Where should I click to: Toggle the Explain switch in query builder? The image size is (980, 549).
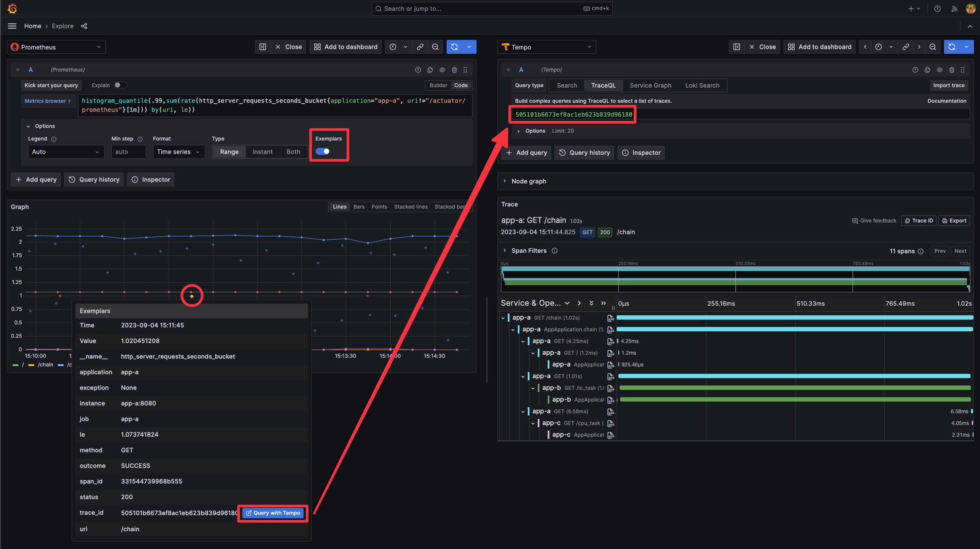pyautogui.click(x=118, y=85)
